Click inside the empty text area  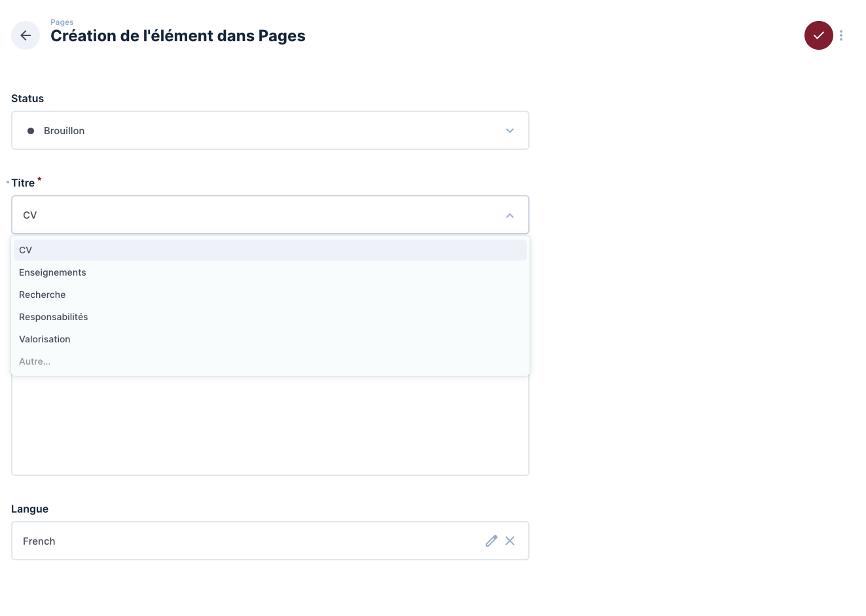[x=270, y=426]
